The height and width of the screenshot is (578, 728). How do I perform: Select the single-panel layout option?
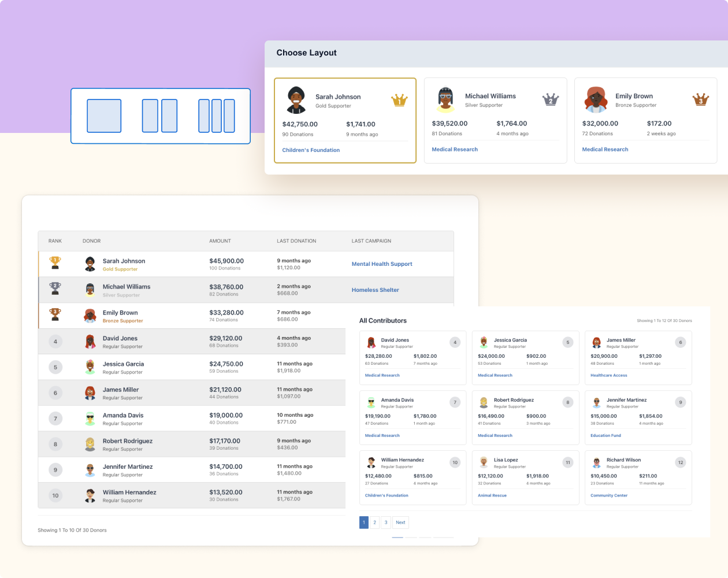pos(104,116)
